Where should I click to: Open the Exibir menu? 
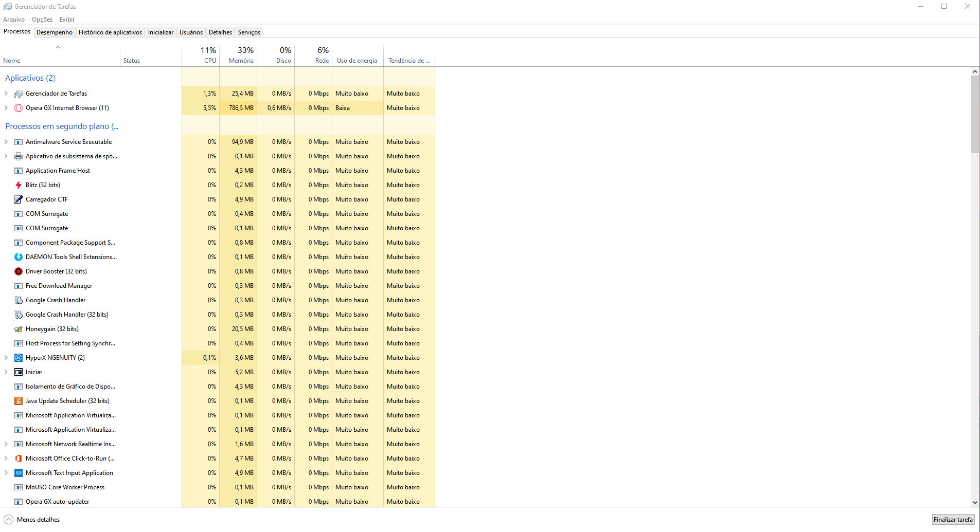coord(67,20)
